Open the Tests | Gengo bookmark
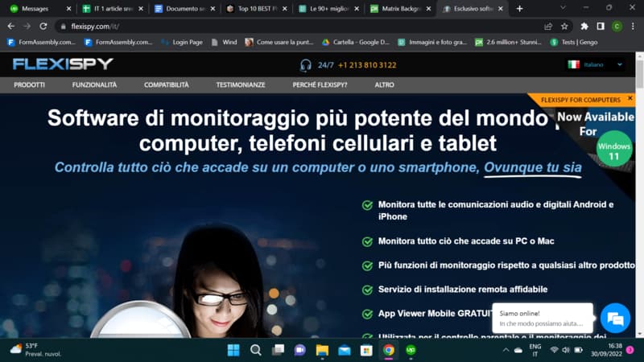The width and height of the screenshot is (644, 362). tap(574, 43)
